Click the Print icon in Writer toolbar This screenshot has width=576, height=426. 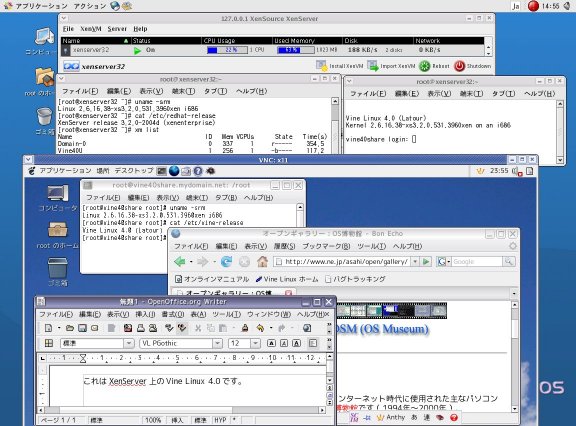[141, 328]
